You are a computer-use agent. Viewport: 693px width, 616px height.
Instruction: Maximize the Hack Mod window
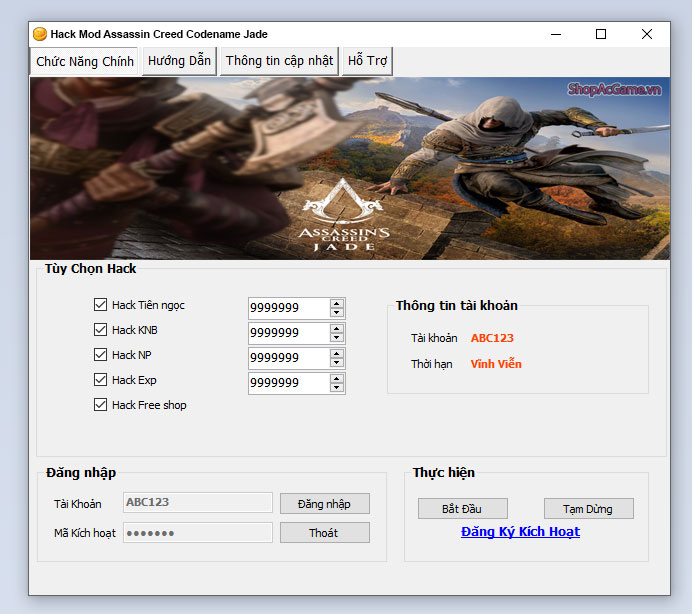click(601, 34)
